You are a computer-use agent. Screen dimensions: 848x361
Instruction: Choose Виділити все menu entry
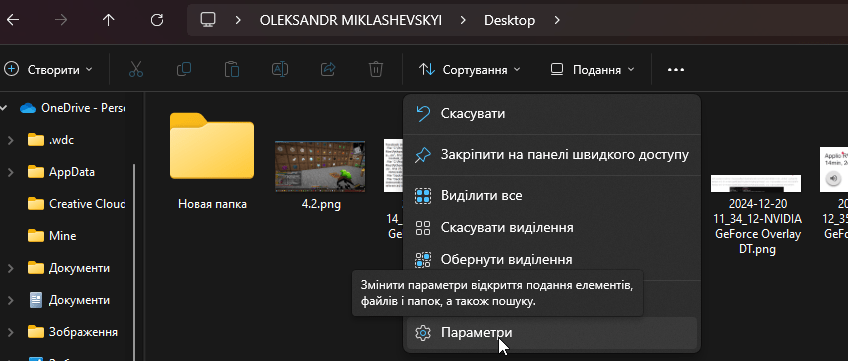coord(552,195)
